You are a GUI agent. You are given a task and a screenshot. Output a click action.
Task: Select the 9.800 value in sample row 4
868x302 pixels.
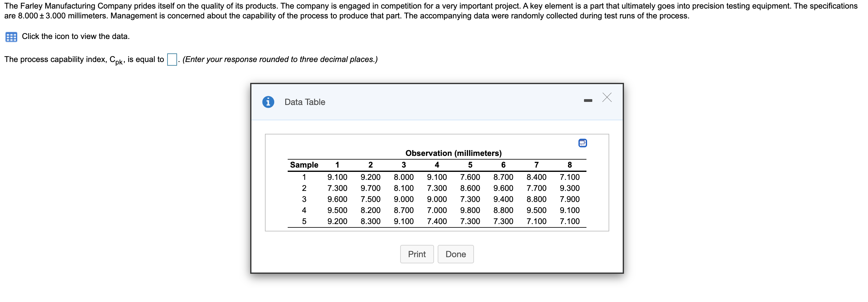pos(470,210)
